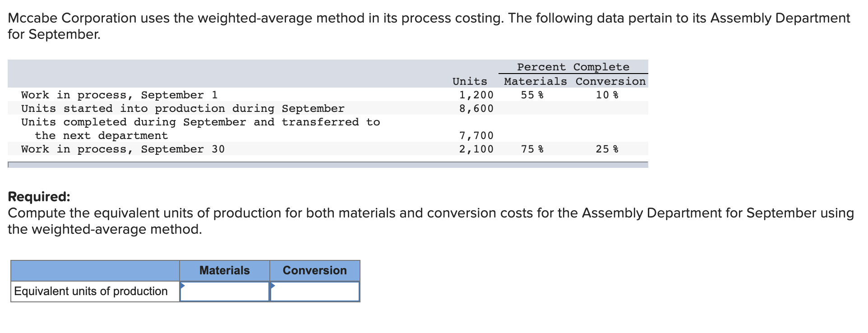Click the 55% materials value

532,95
